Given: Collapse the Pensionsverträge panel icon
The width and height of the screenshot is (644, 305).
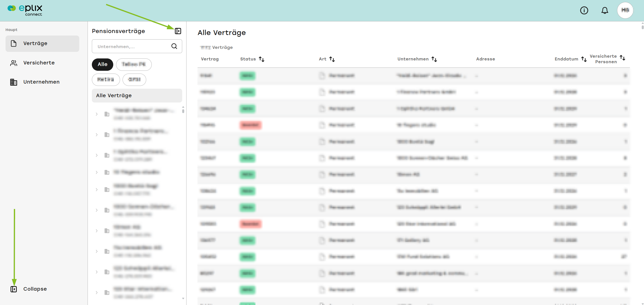Looking at the screenshot, I should pos(178,31).
